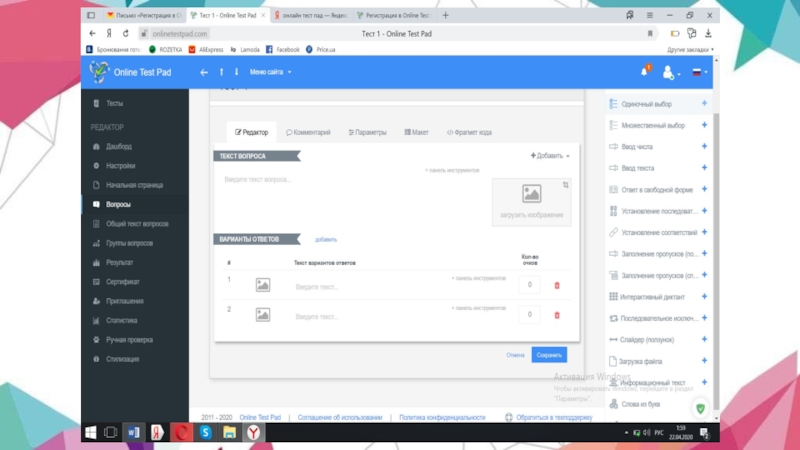The image size is (800, 450).
Task: Click the question text input field
Action: pos(320,180)
